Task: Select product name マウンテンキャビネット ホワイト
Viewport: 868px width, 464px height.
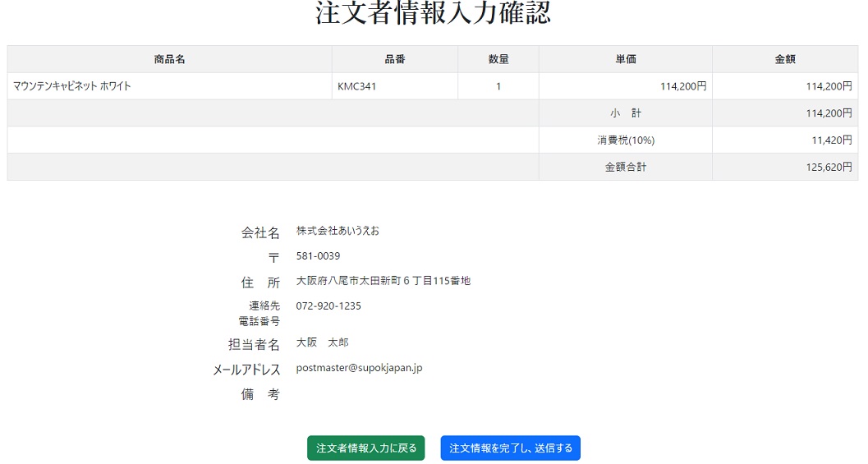Action: pyautogui.click(x=72, y=86)
